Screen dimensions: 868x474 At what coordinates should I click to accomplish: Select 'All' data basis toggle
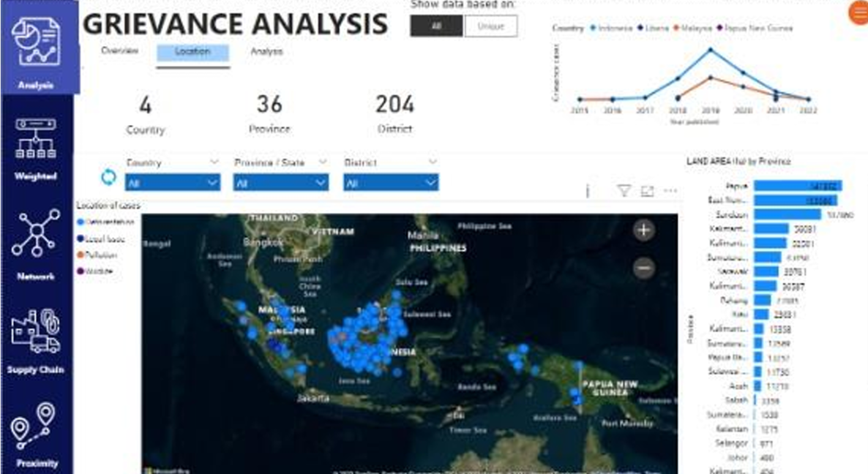[x=436, y=26]
